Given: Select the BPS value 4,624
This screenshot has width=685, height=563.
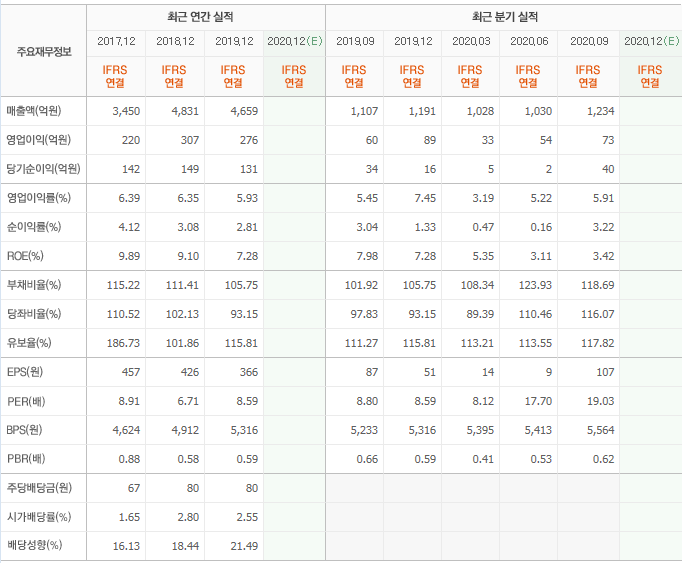Looking at the screenshot, I should 126,430.
